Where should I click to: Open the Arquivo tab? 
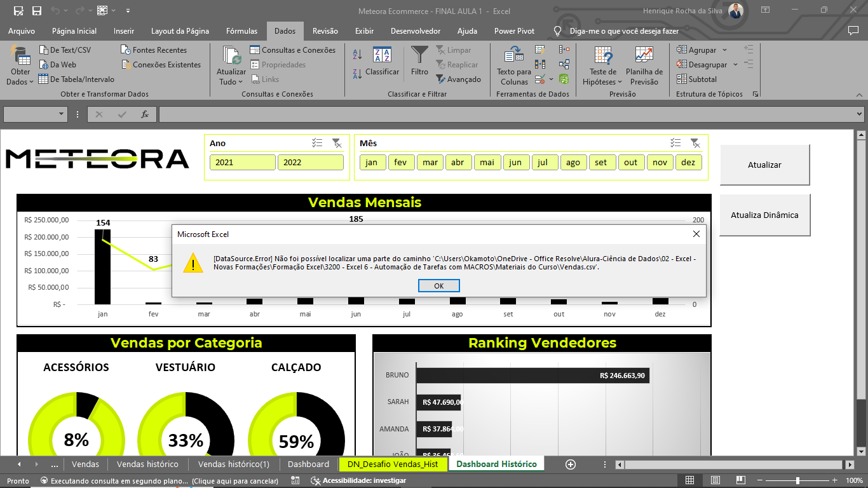click(x=22, y=31)
